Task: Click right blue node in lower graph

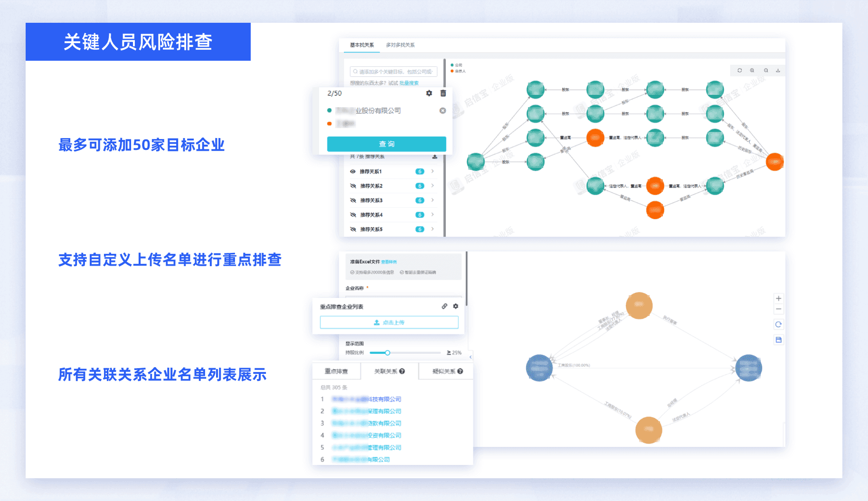Action: [x=748, y=368]
